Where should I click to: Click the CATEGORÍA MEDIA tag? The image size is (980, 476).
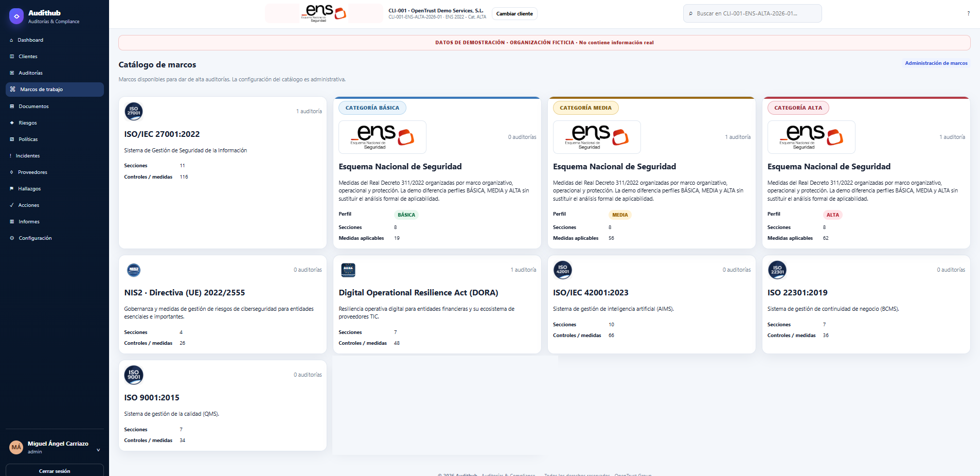point(586,108)
